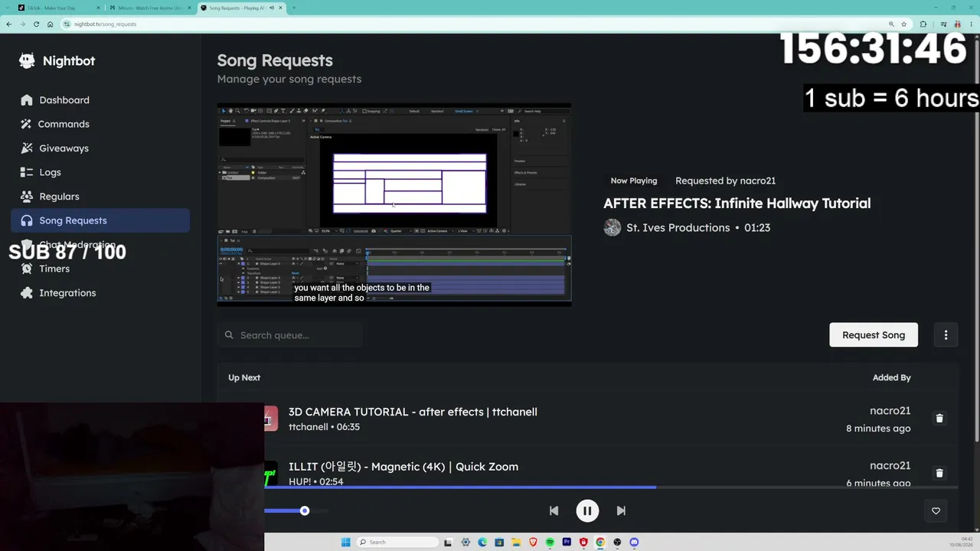The width and height of the screenshot is (980, 551).
Task: Click the 'Song Requests' page heading
Action: (275, 60)
